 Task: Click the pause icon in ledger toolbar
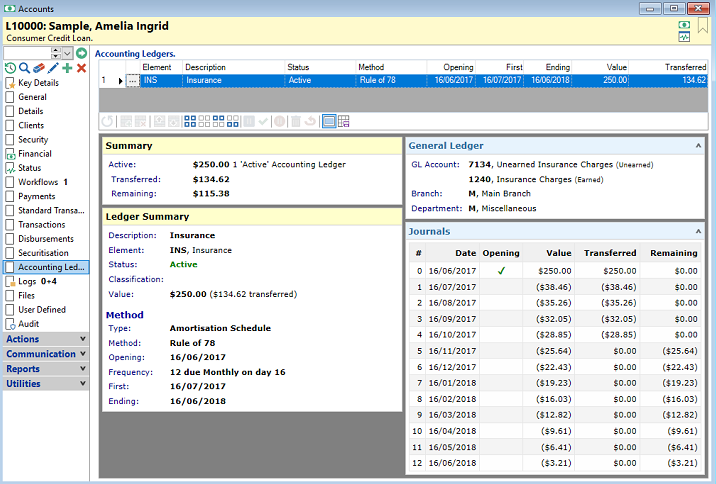249,121
